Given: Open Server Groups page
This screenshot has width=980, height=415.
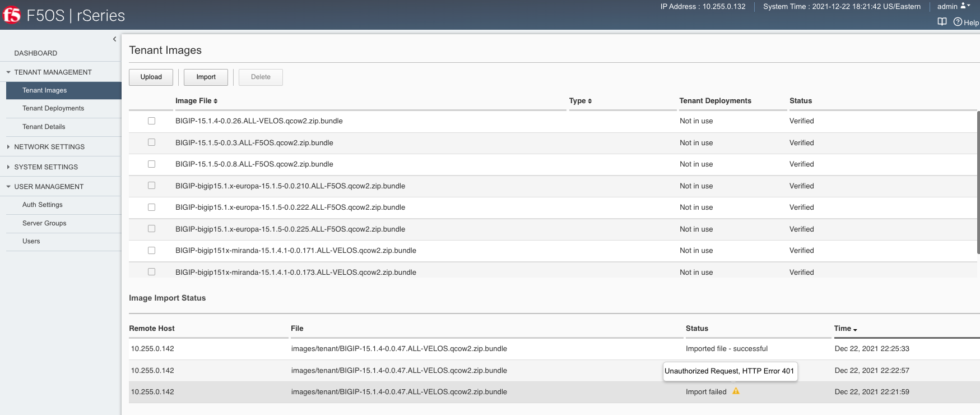Looking at the screenshot, I should pyautogui.click(x=44, y=223).
